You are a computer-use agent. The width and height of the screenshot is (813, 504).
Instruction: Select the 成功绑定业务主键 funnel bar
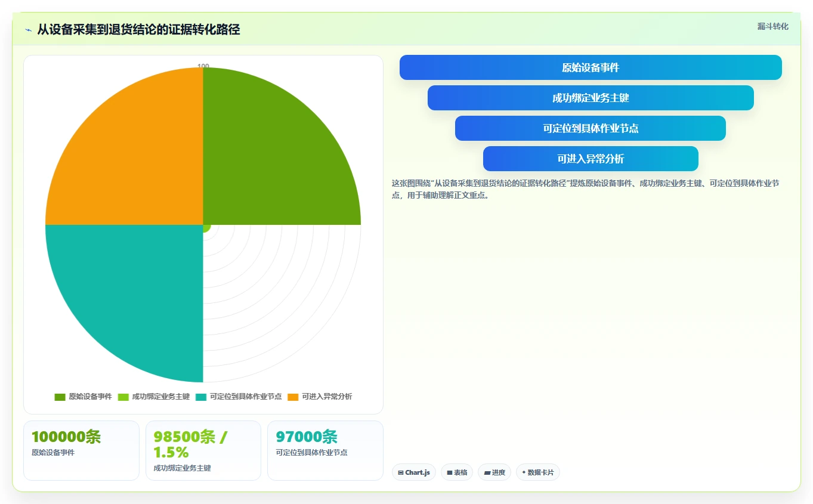591,98
